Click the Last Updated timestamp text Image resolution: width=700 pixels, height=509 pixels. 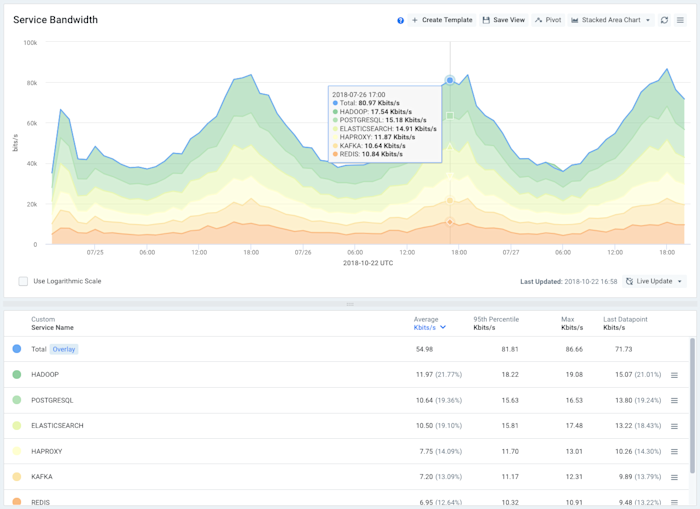point(568,282)
